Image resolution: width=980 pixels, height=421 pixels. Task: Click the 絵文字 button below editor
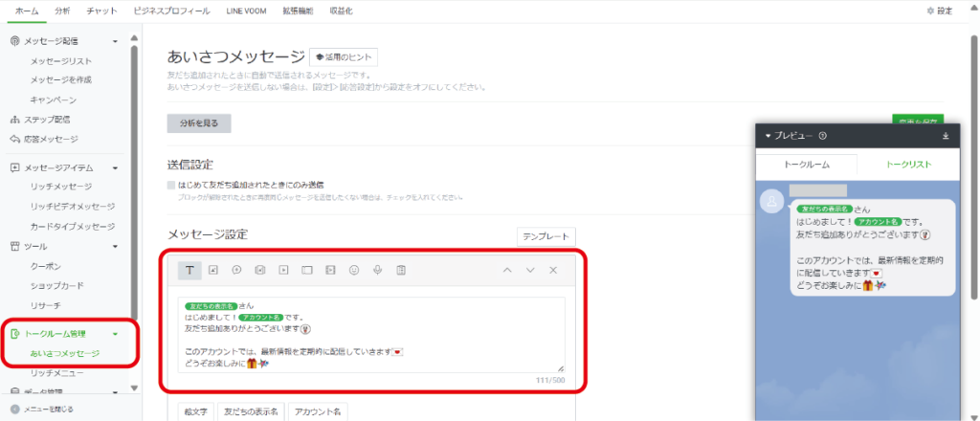pos(196,412)
